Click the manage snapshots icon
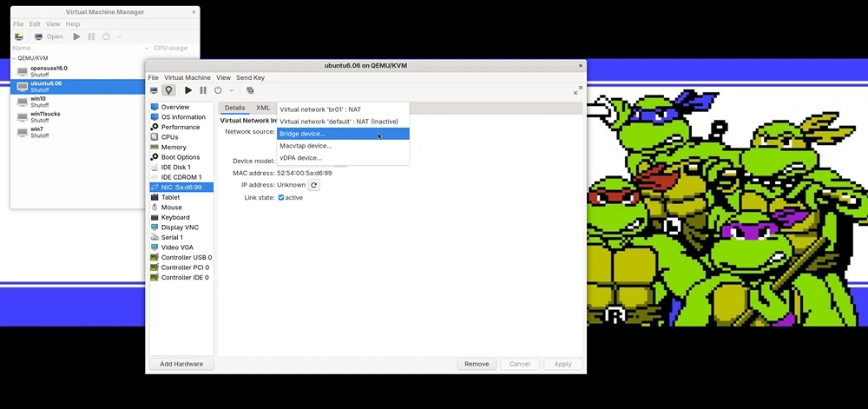 (250, 90)
